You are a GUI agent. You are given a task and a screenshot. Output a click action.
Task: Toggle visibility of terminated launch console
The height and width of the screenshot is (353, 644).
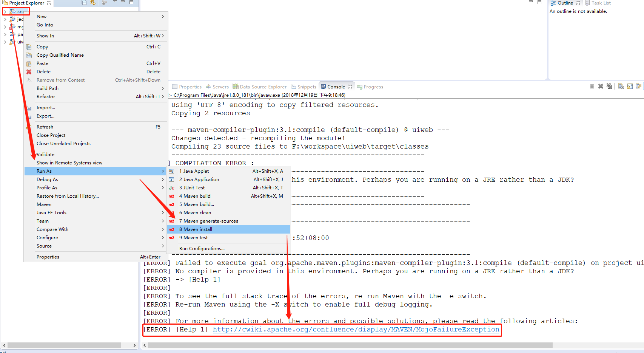601,86
